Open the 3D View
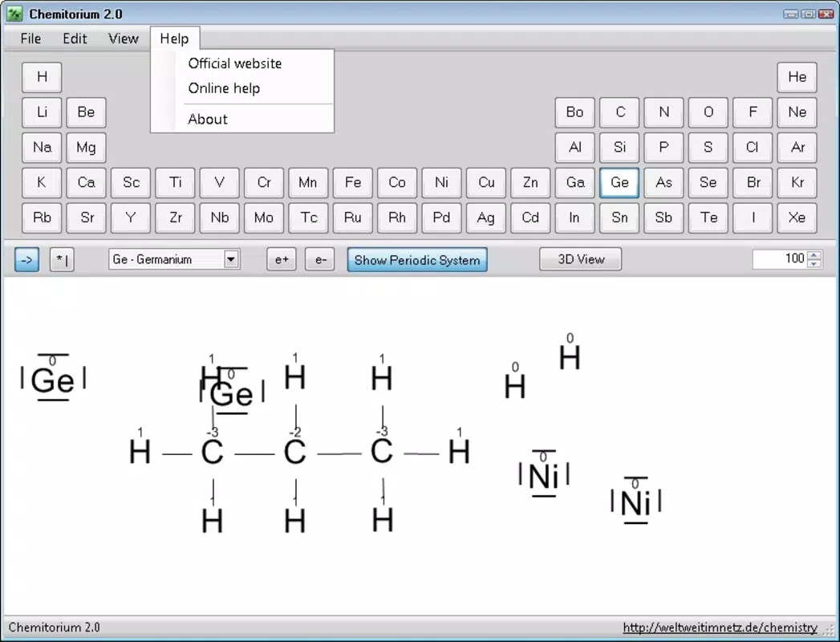This screenshot has height=642, width=840. [581, 259]
